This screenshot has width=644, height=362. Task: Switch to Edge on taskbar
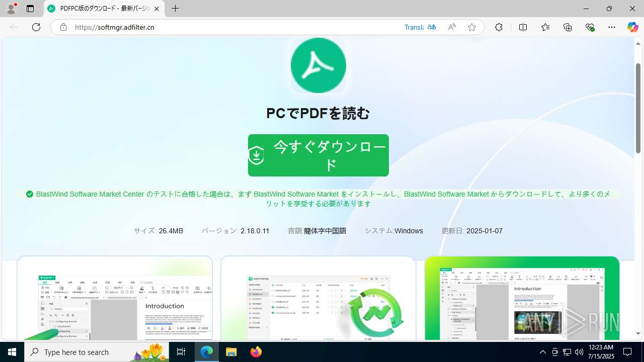click(x=207, y=352)
